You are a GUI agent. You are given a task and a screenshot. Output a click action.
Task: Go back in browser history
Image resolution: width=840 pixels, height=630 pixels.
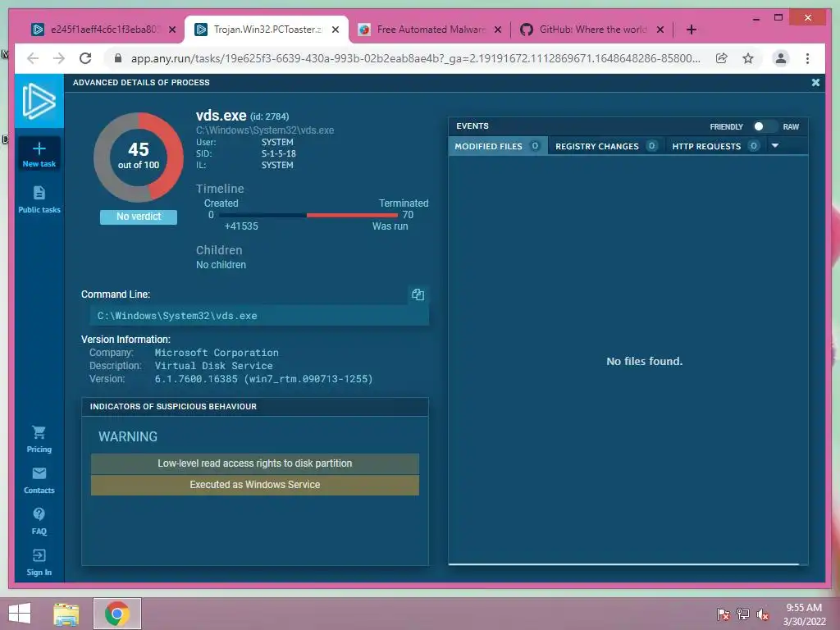click(x=33, y=58)
